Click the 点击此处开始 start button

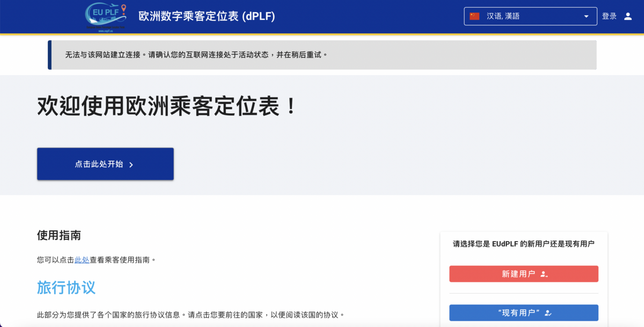click(105, 164)
